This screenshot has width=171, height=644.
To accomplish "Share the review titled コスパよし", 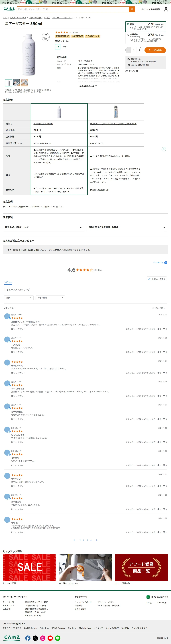I will [x=17, y=352].
